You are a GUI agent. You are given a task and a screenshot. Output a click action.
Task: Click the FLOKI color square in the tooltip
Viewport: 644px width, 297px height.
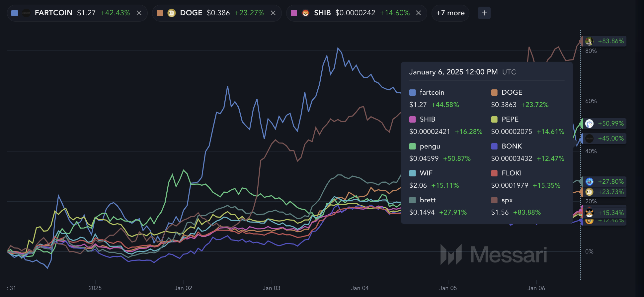[494, 173]
